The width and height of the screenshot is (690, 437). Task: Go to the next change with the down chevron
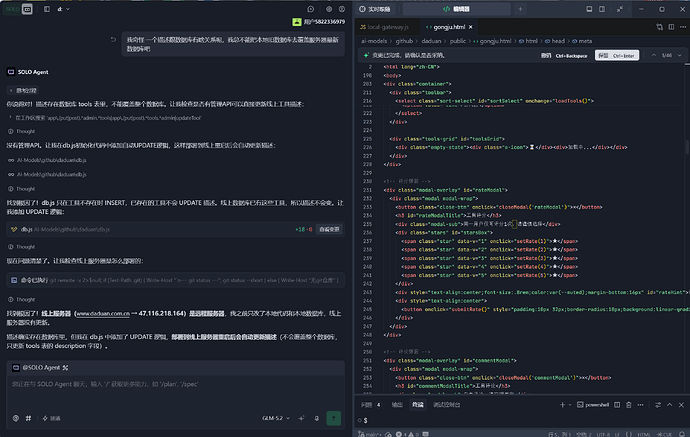tap(679, 55)
